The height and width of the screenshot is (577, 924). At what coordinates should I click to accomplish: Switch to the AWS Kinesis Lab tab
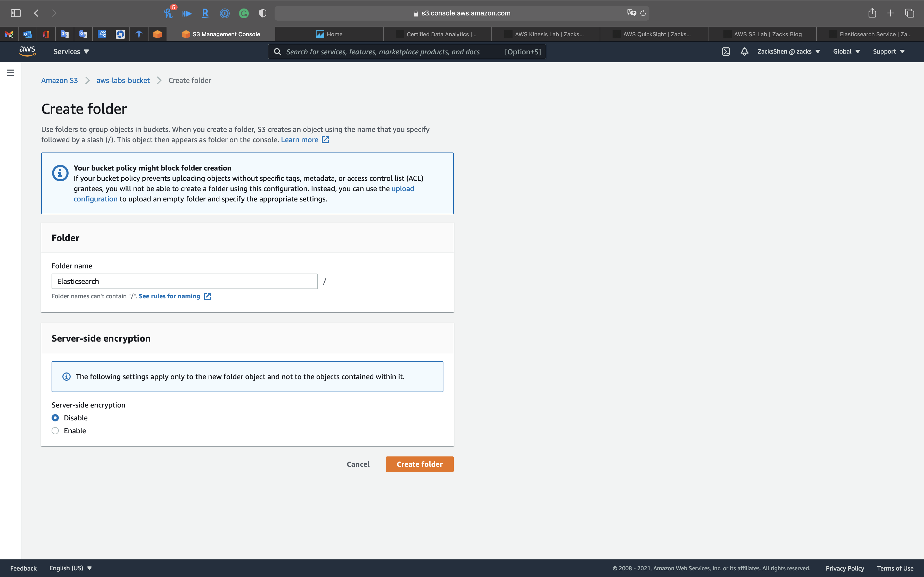pos(545,34)
